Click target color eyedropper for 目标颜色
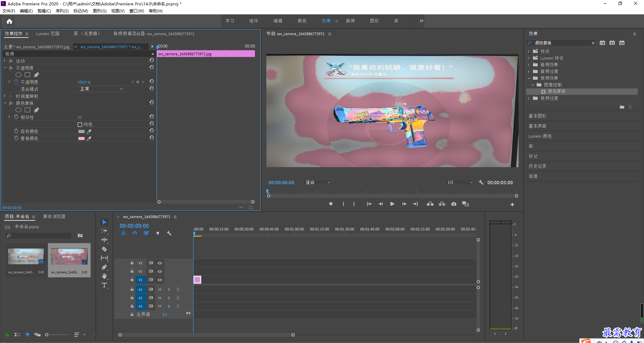644x343 pixels. [89, 132]
